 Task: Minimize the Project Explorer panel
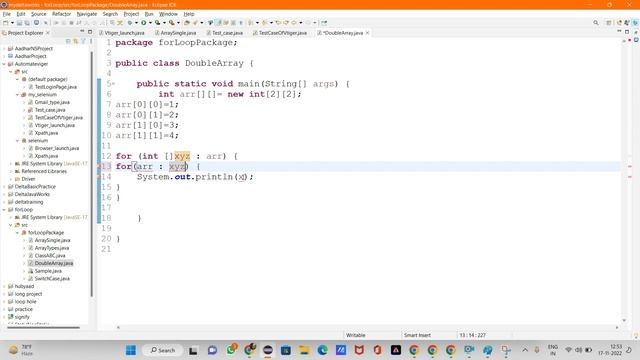point(82,31)
